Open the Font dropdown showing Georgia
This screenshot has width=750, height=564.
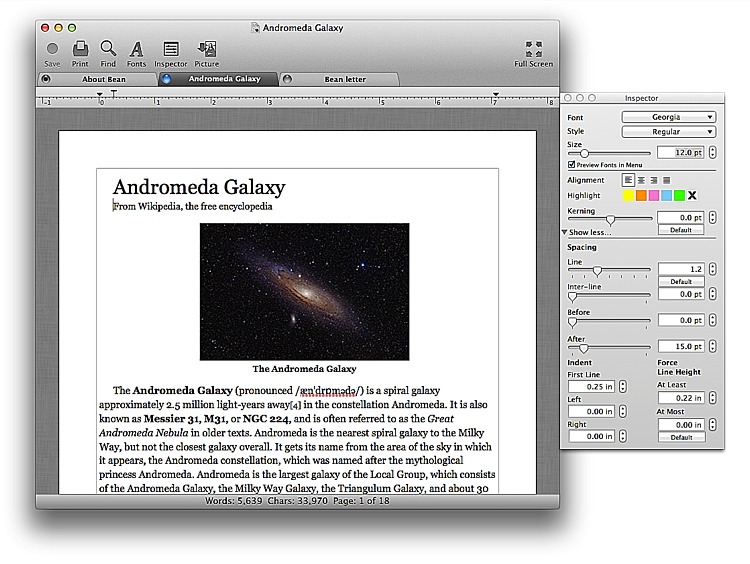pos(668,117)
